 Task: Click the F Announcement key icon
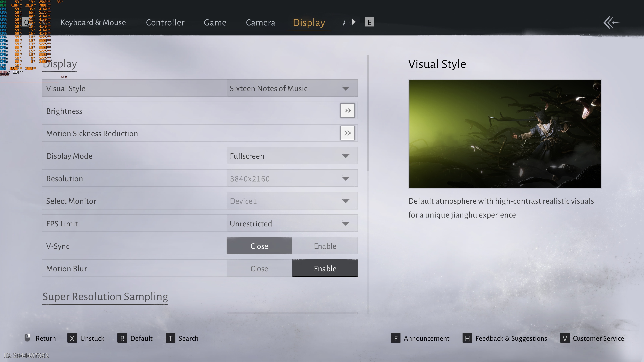pos(395,338)
